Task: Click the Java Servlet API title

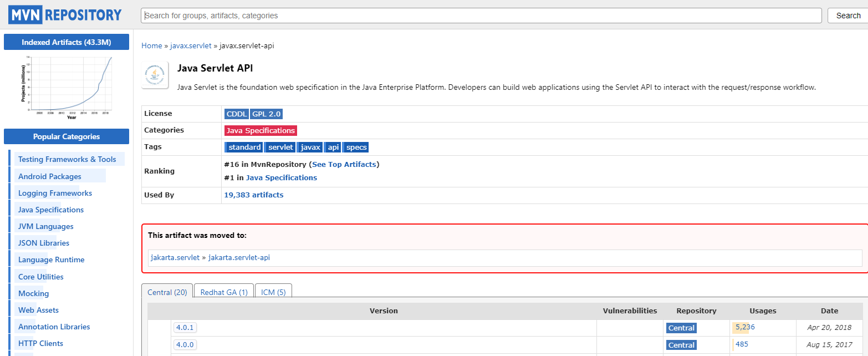Action: 215,68
